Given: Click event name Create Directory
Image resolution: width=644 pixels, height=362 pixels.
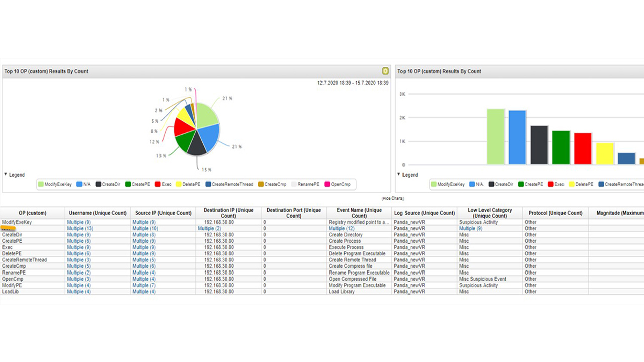Looking at the screenshot, I should click(346, 235).
